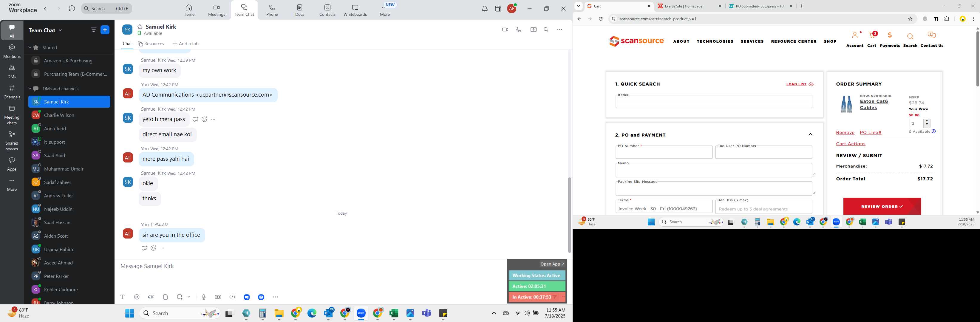The image size is (980, 322).
Task: Open the Phone tab in Zoom
Action: pyautogui.click(x=272, y=10)
